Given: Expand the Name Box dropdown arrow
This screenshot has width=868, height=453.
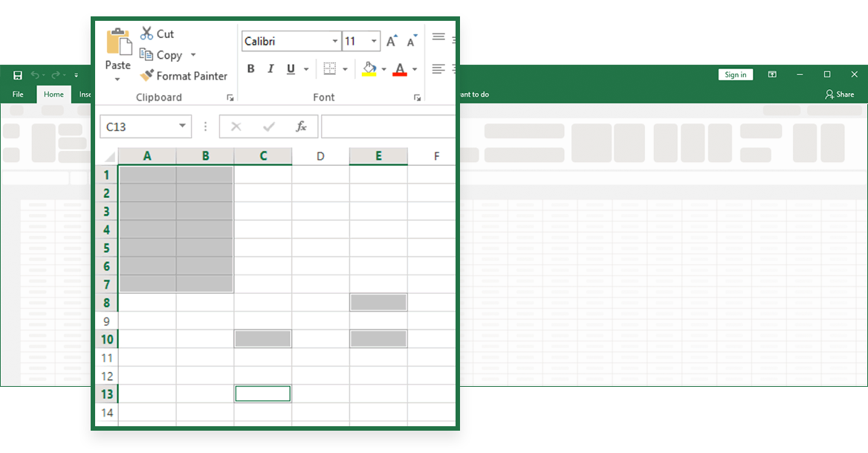Looking at the screenshot, I should (183, 126).
